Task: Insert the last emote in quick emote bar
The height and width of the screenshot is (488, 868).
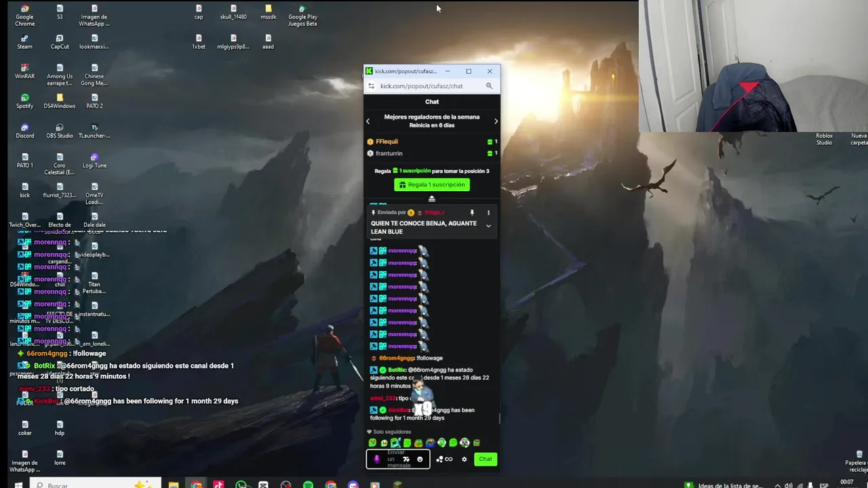Action: point(476,443)
